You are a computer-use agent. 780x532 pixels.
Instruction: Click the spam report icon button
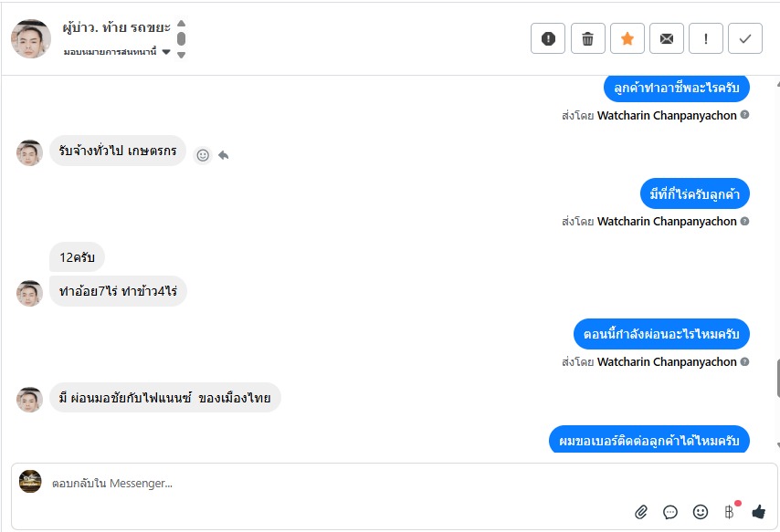pos(548,38)
